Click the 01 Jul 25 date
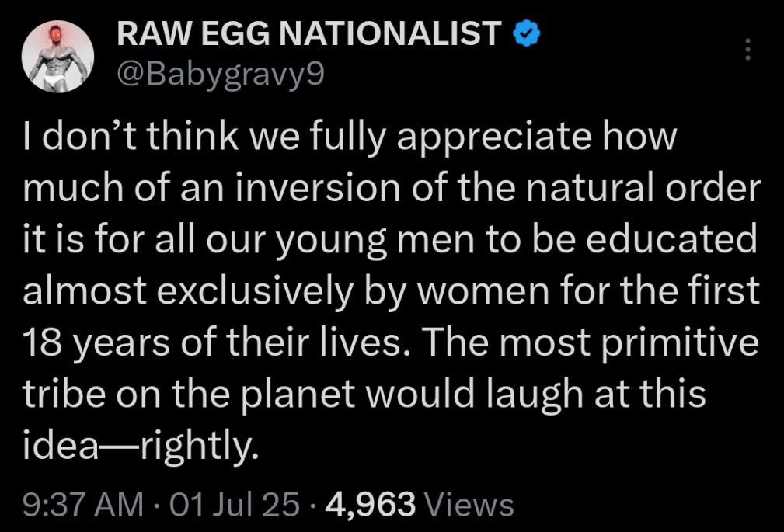Image resolution: width=784 pixels, height=532 pixels. coord(235,504)
